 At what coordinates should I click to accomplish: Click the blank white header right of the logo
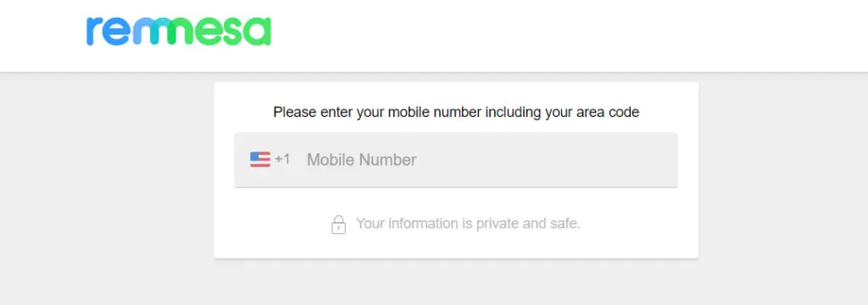(554, 33)
